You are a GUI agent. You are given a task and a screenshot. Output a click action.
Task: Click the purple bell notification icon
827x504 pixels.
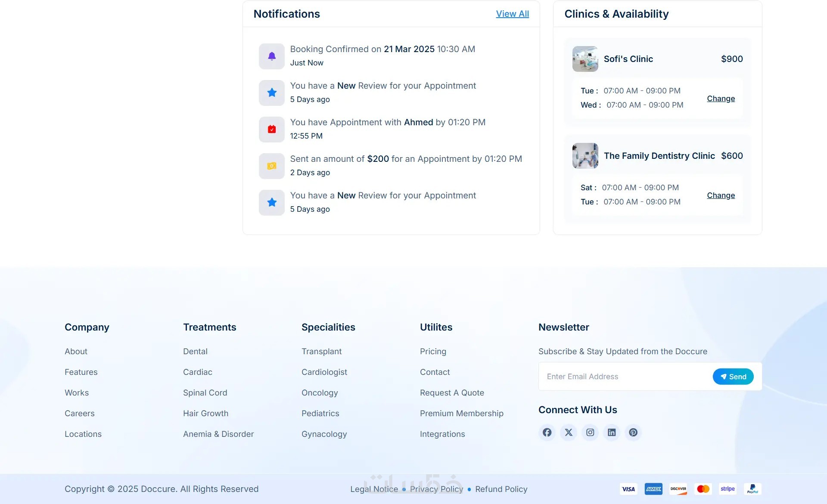pyautogui.click(x=272, y=56)
